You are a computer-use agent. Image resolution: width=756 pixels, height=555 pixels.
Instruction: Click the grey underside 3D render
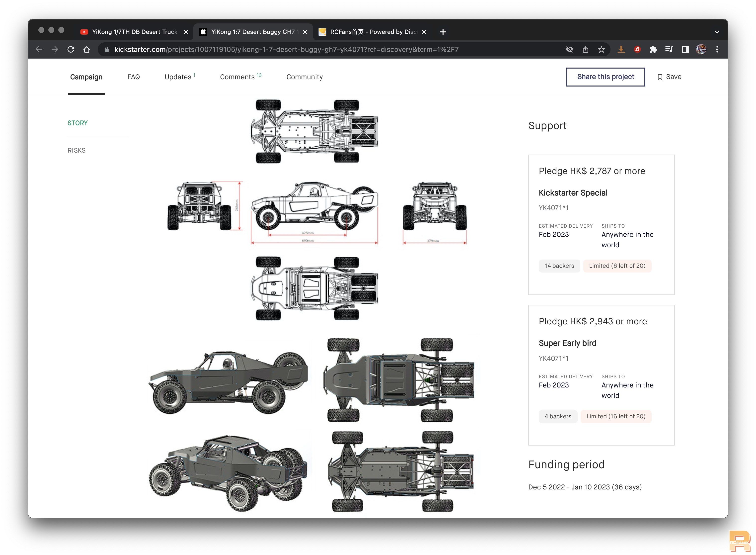tap(401, 471)
